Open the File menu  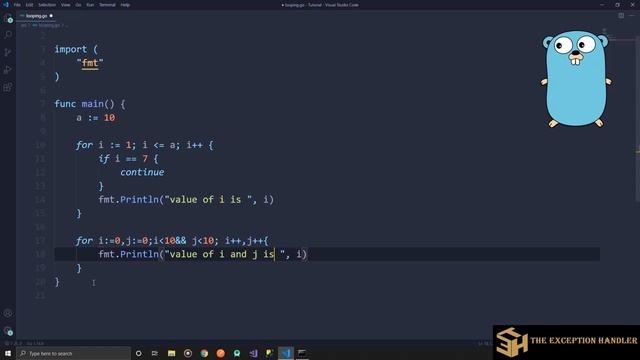click(x=17, y=5)
